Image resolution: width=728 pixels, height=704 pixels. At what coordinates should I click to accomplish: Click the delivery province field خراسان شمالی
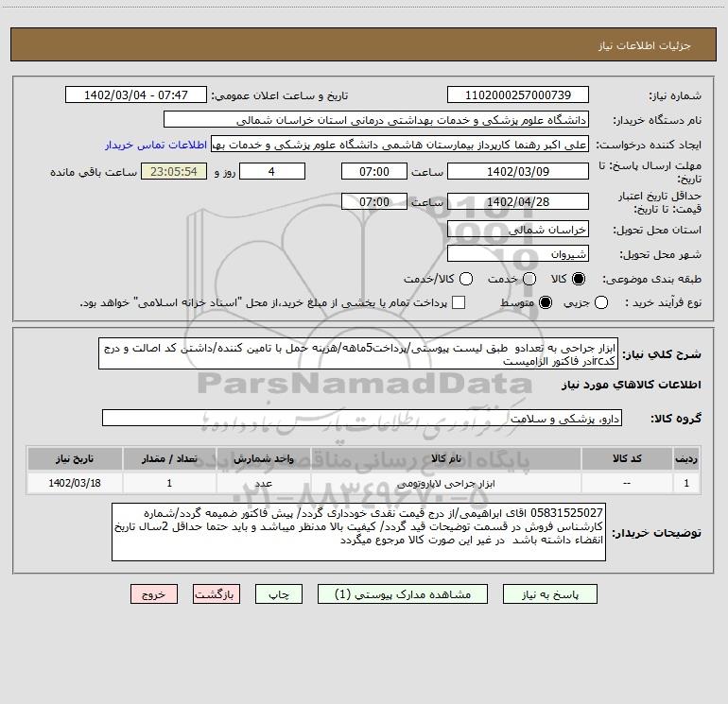518,230
